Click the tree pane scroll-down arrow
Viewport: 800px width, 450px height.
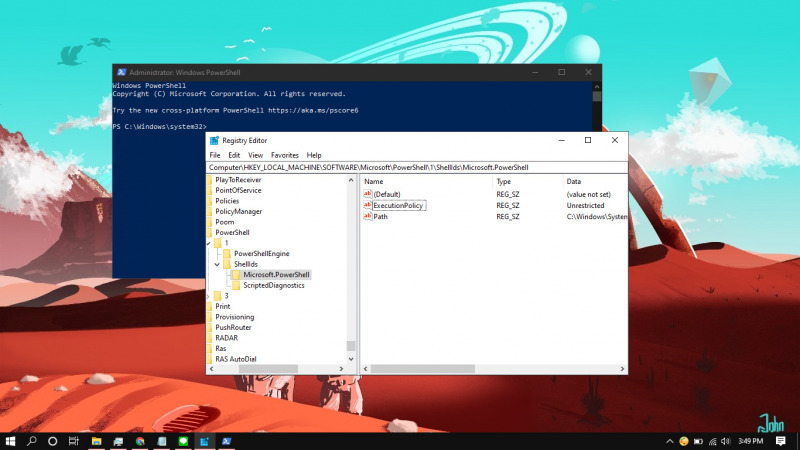[351, 359]
